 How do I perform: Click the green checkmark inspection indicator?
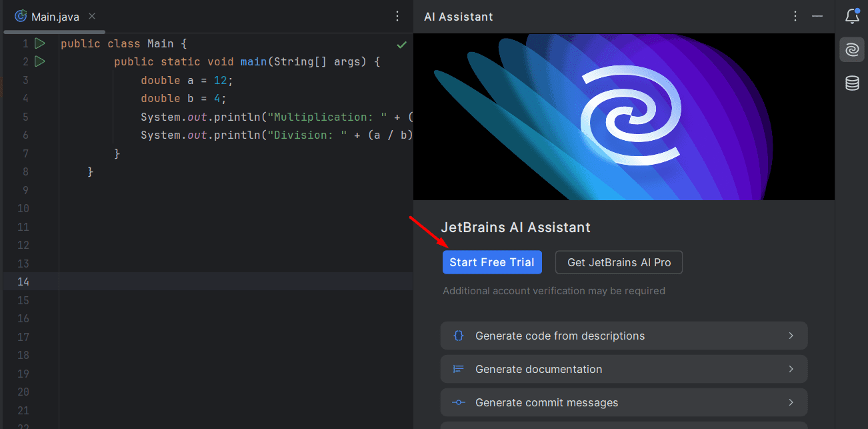[401, 45]
